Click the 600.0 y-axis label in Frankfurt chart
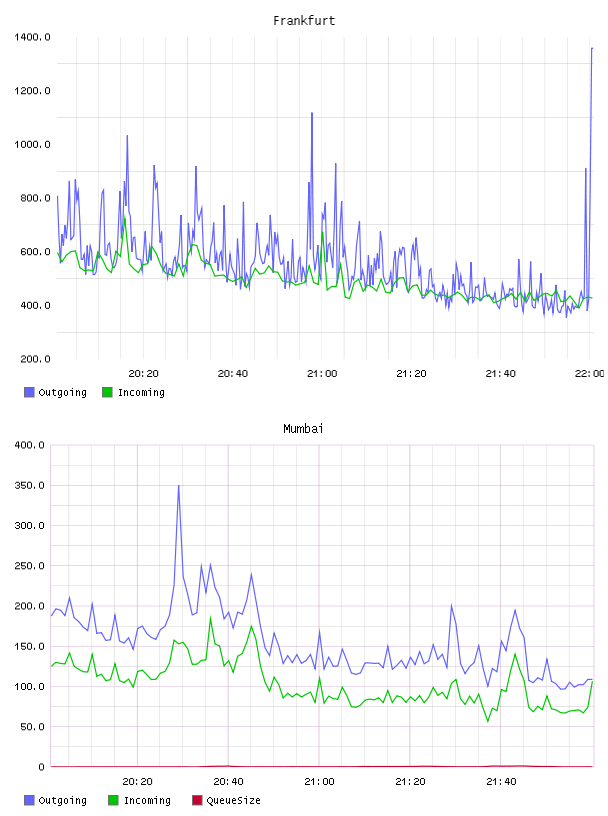608x816 pixels. coord(35,252)
